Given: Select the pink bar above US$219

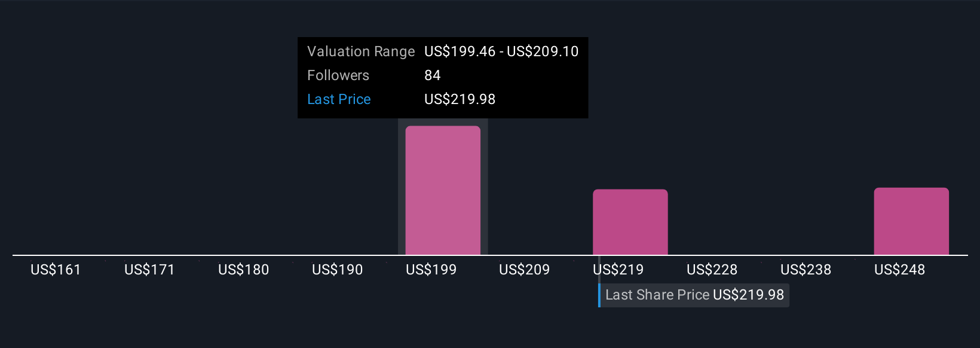Looking at the screenshot, I should [630, 222].
